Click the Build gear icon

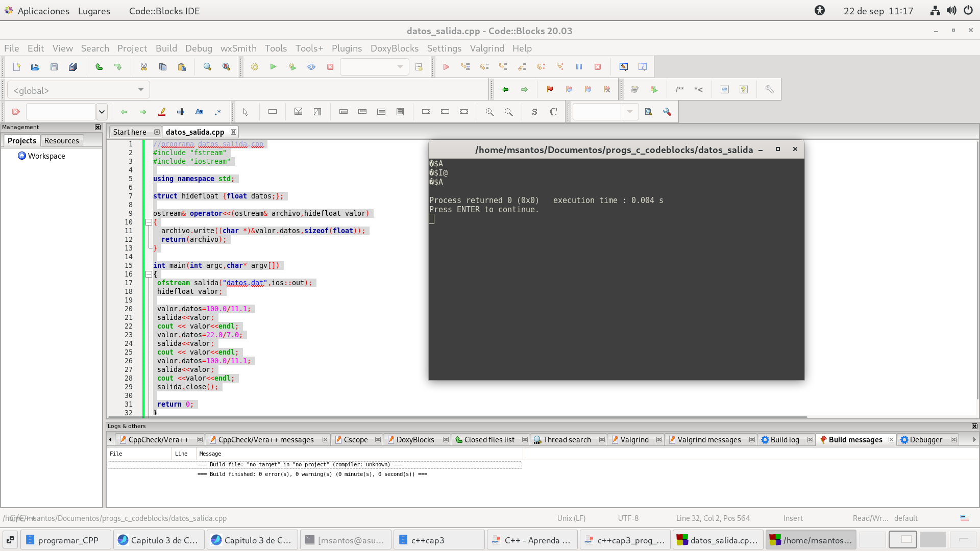coord(255,67)
